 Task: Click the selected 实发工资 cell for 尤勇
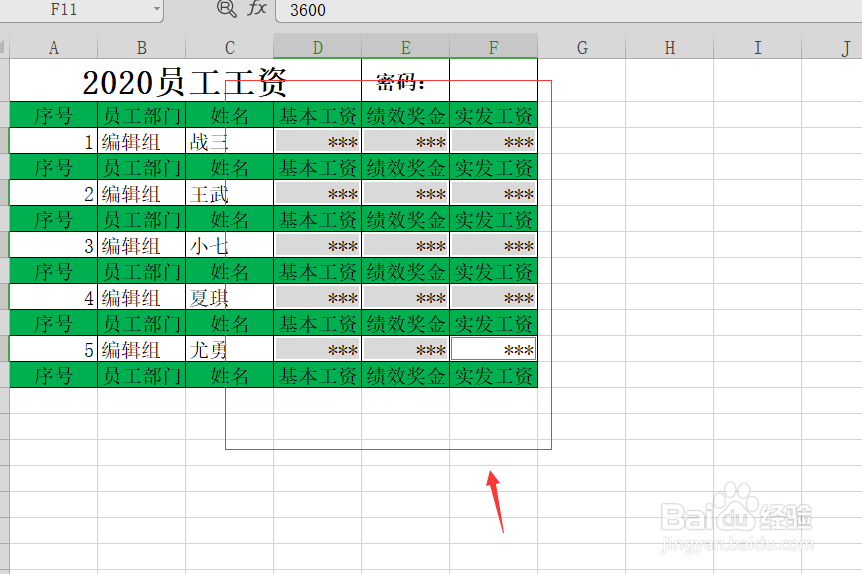[494, 349]
